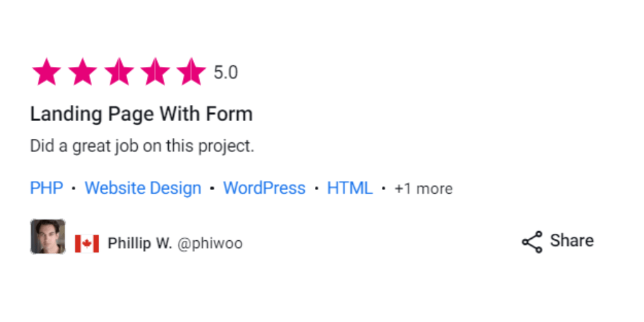644x322 pixels.
Task: Click the reviewer name Phillip W.
Action: click(140, 243)
